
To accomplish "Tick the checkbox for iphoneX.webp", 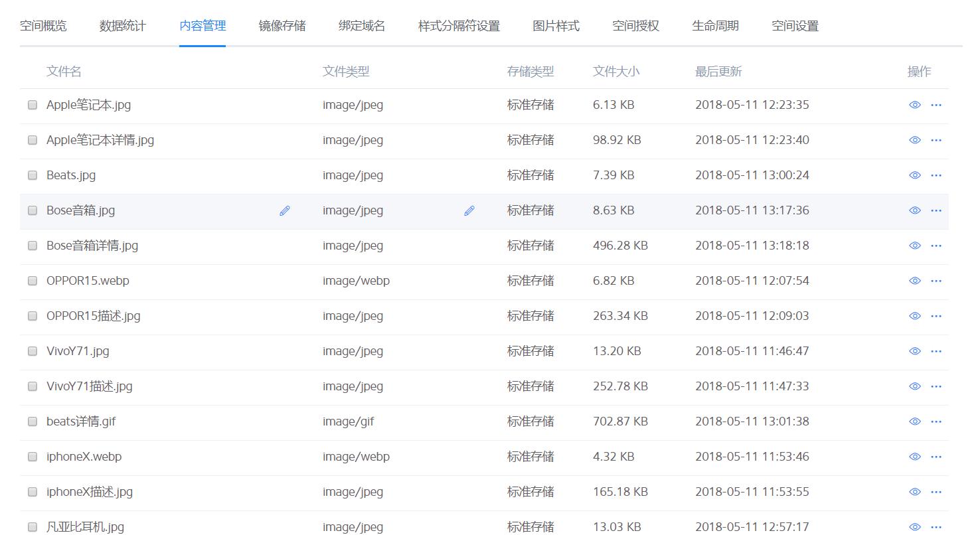I will point(33,457).
